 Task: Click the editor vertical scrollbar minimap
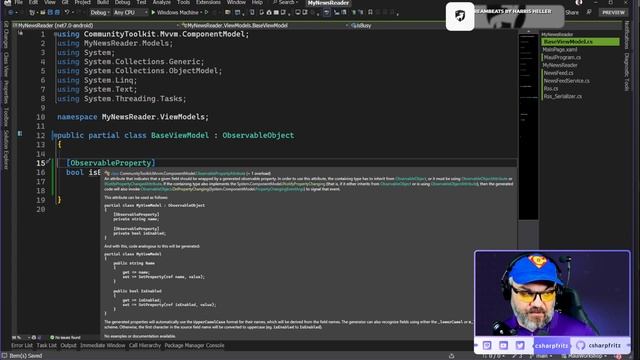tap(528, 127)
